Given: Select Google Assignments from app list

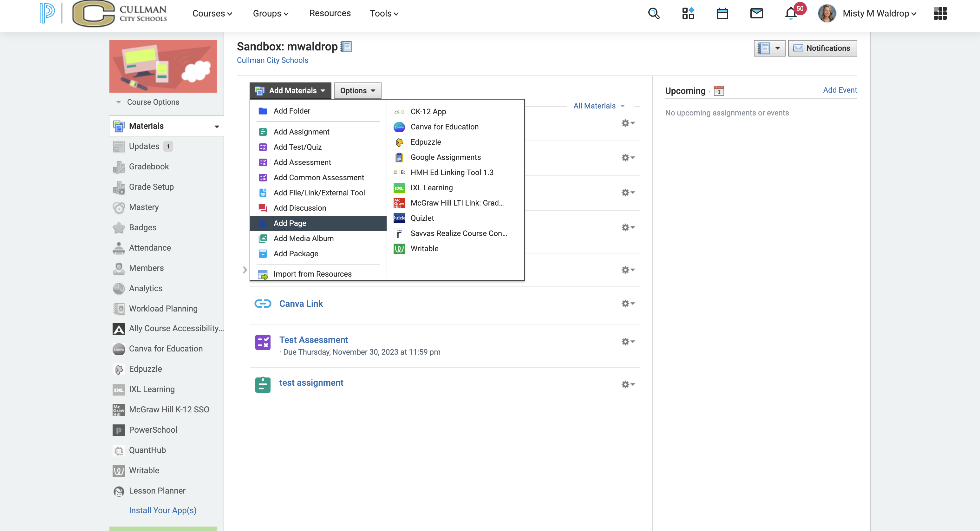Looking at the screenshot, I should pyautogui.click(x=446, y=157).
